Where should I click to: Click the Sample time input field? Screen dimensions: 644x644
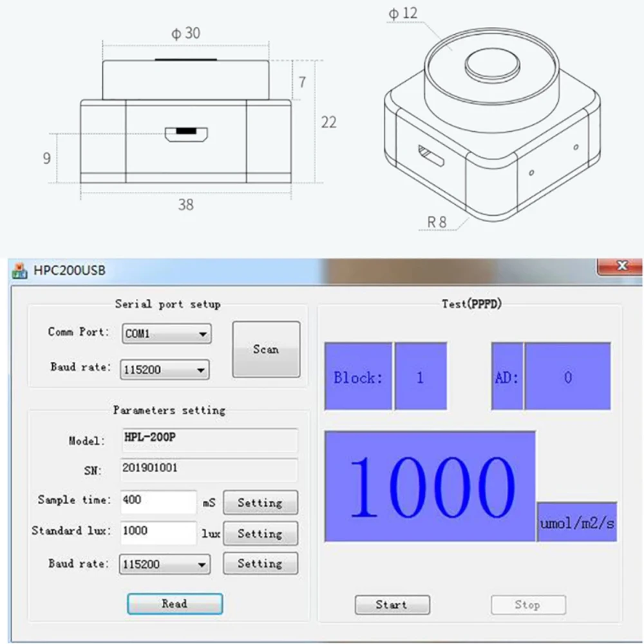pyautogui.click(x=158, y=502)
